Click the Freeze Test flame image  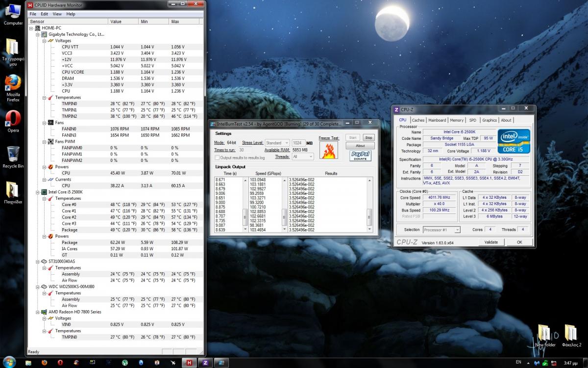click(329, 150)
